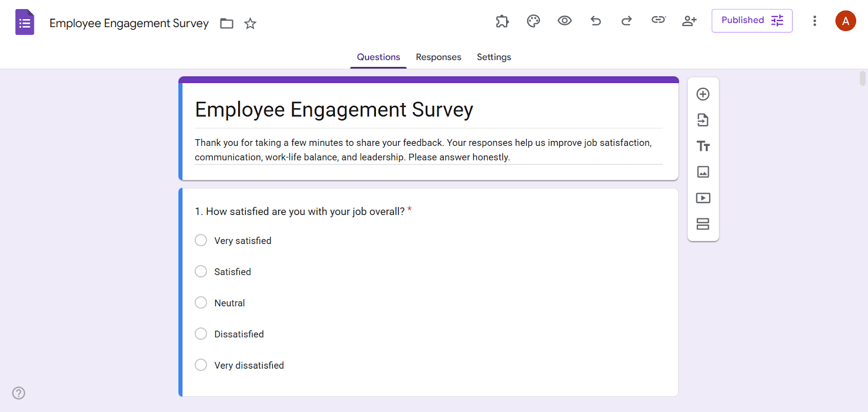Select the Very satisfied radio option
Screen dimensions: 868x412
201,240
